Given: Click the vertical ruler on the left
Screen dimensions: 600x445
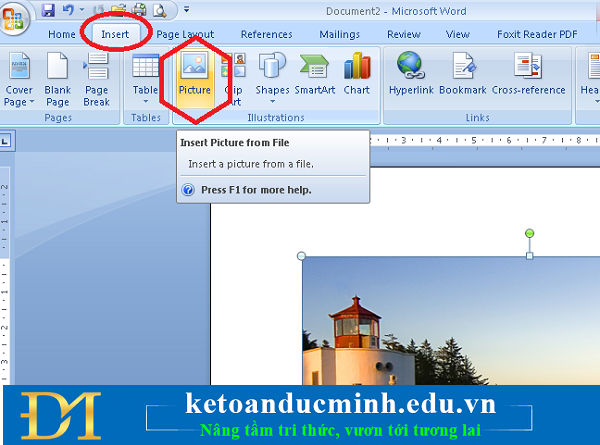Looking at the screenshot, I should click(4, 275).
